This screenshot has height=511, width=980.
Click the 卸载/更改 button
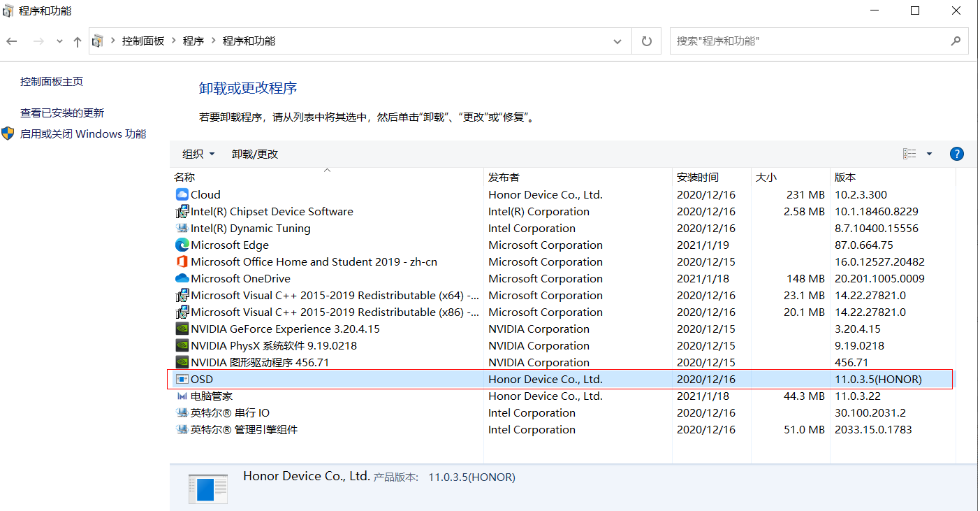[x=255, y=154]
